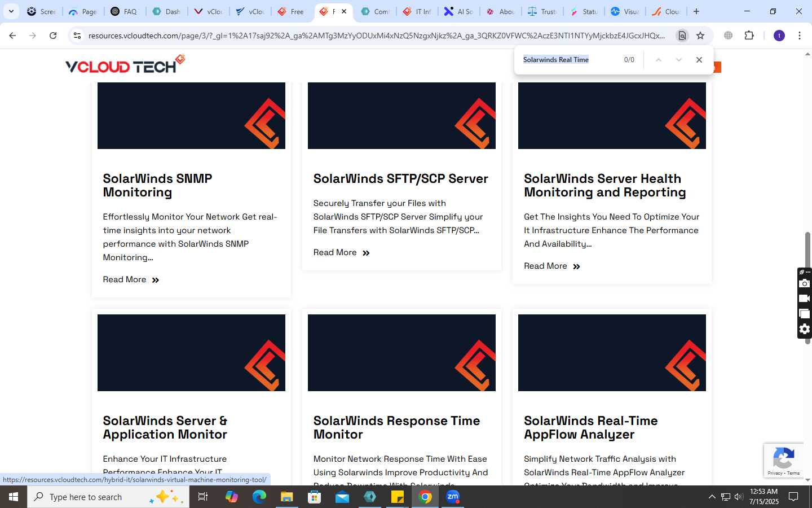This screenshot has width=812, height=508.
Task: Click the scrollbar down arrow
Action: [x=807, y=480]
